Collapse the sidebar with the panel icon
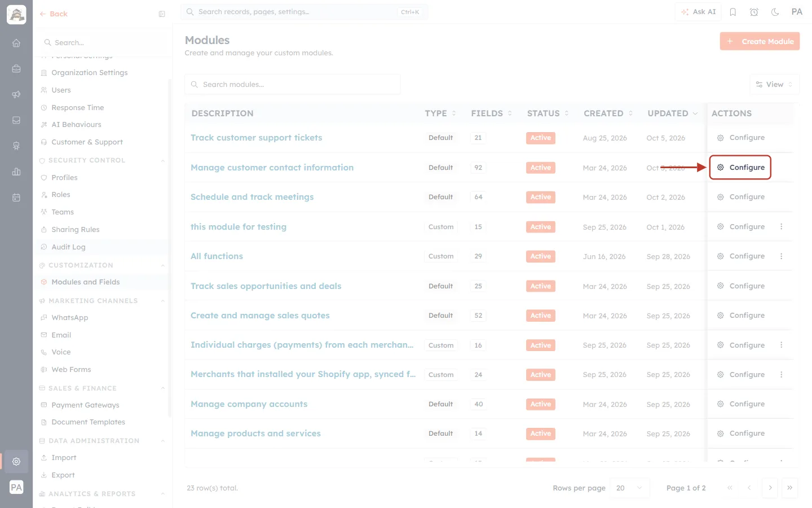812x508 pixels. coord(162,14)
